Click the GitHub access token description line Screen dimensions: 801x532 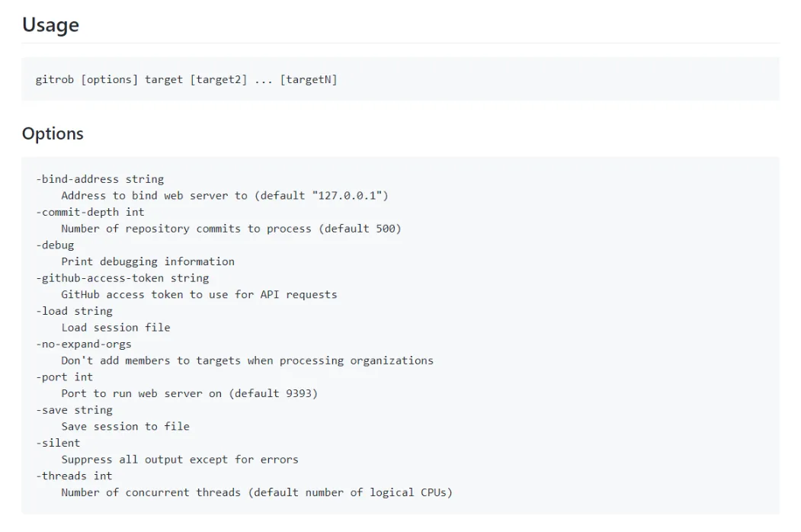click(x=199, y=294)
